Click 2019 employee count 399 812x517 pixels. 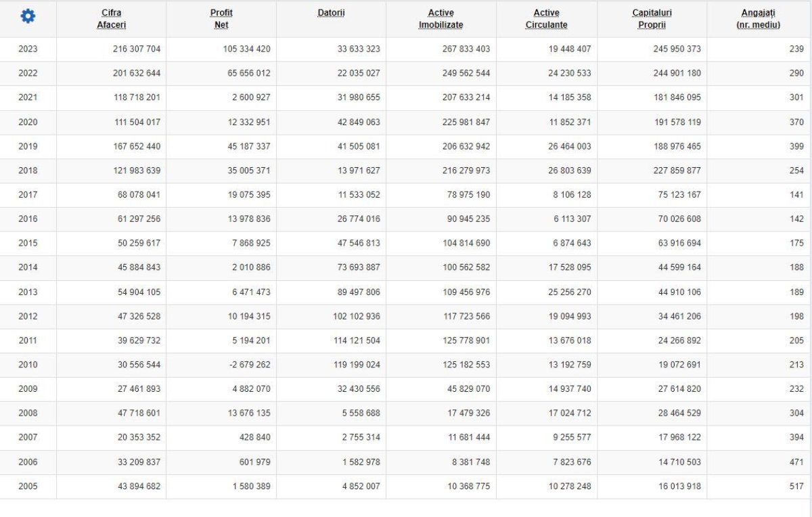796,146
